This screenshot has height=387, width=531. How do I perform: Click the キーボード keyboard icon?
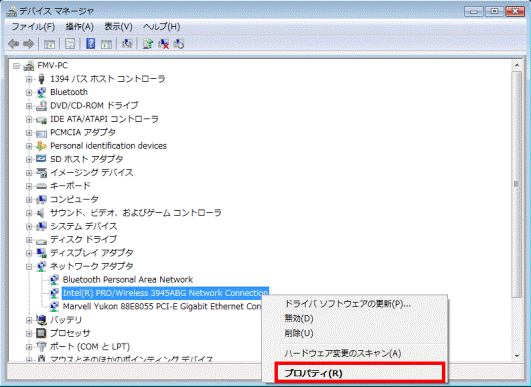(41, 186)
